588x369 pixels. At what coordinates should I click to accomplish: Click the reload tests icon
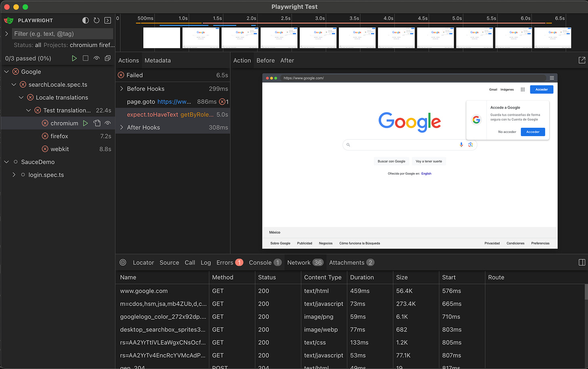tap(97, 20)
